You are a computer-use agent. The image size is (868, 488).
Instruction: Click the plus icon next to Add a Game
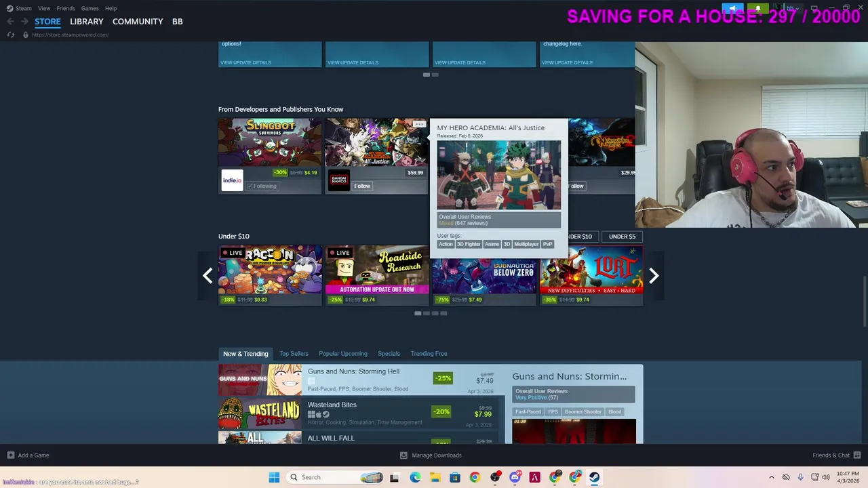pyautogui.click(x=10, y=455)
